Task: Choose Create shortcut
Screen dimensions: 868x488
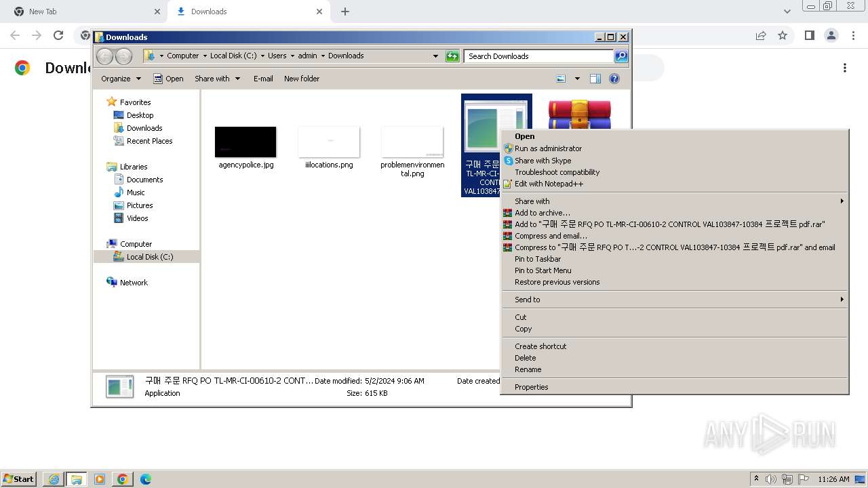Action: pyautogui.click(x=540, y=346)
